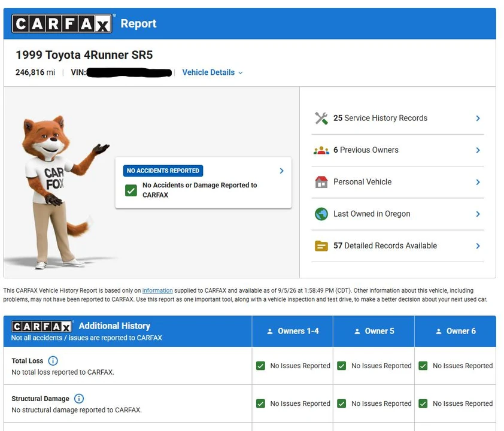The width and height of the screenshot is (504, 431).
Task: Click the redacted VIN field
Action: [129, 72]
